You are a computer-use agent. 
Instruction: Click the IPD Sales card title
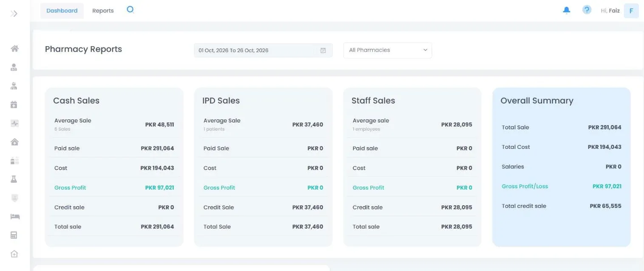coord(221,101)
